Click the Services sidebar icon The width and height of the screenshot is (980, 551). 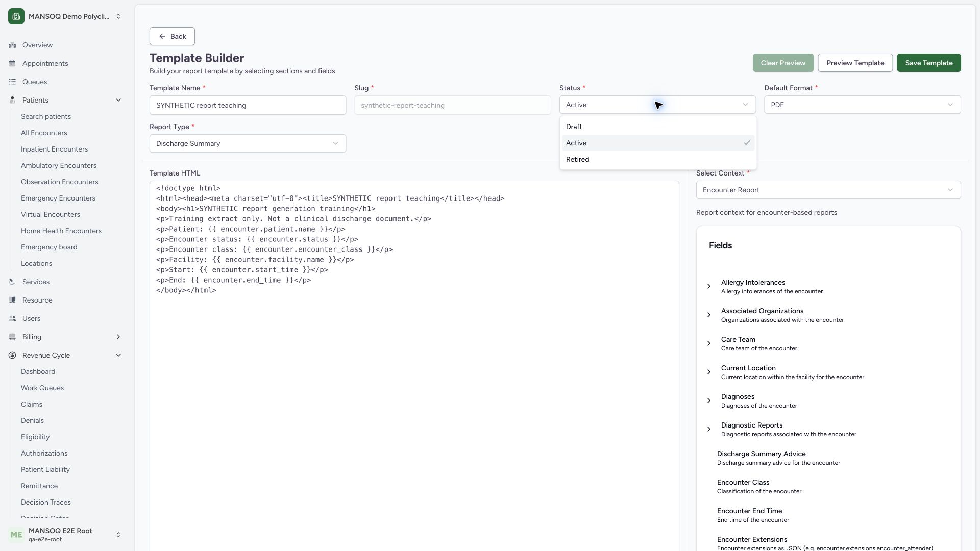[x=12, y=282]
